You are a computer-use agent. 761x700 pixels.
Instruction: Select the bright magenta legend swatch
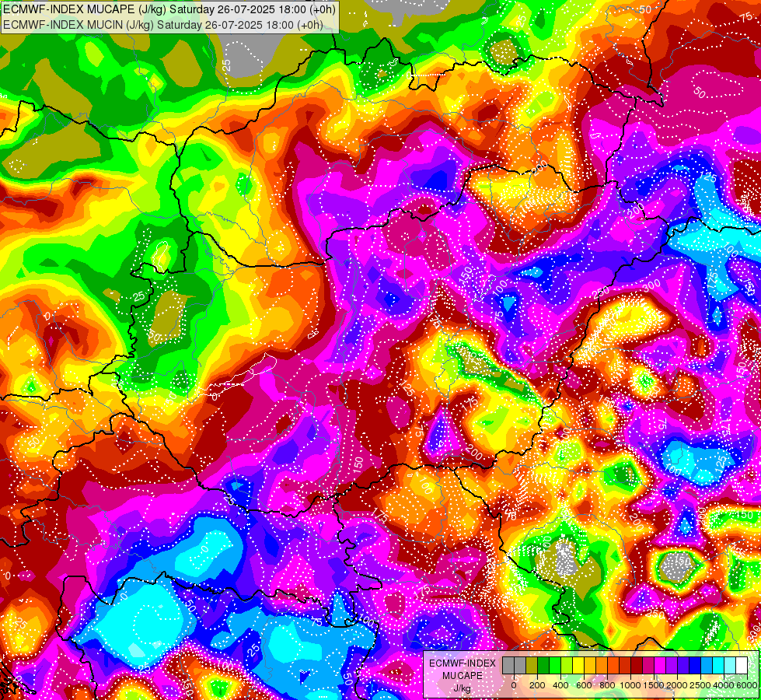[x=660, y=665]
